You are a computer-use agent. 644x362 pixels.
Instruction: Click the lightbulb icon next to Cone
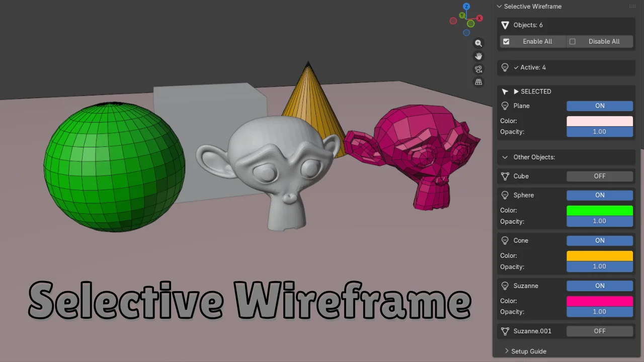point(505,240)
